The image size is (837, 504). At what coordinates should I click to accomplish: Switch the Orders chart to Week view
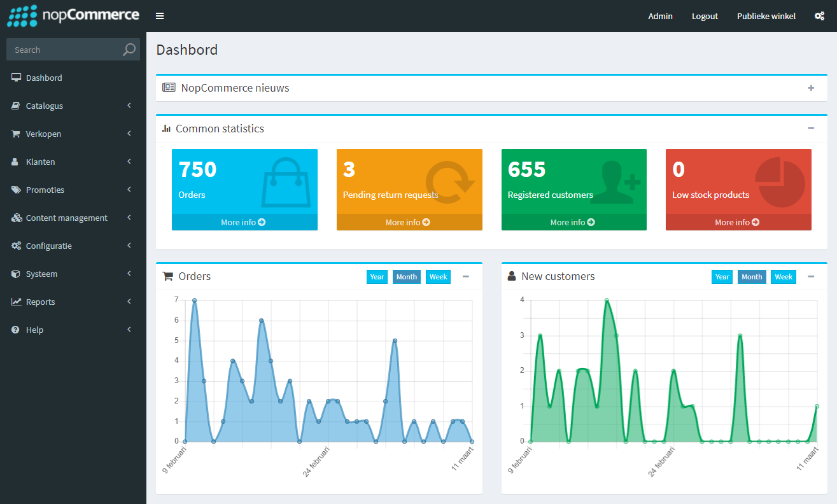438,276
